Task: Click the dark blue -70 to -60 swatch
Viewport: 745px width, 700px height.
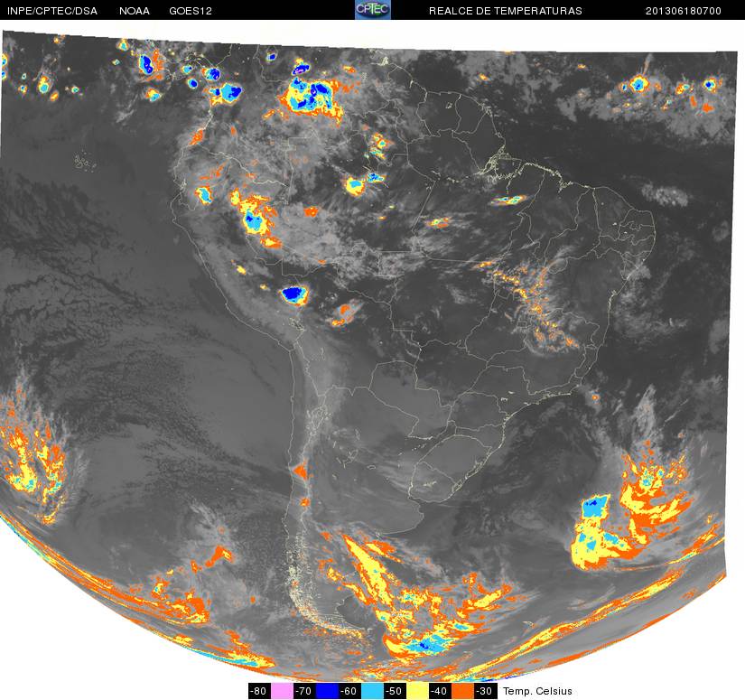Action: 327,691
